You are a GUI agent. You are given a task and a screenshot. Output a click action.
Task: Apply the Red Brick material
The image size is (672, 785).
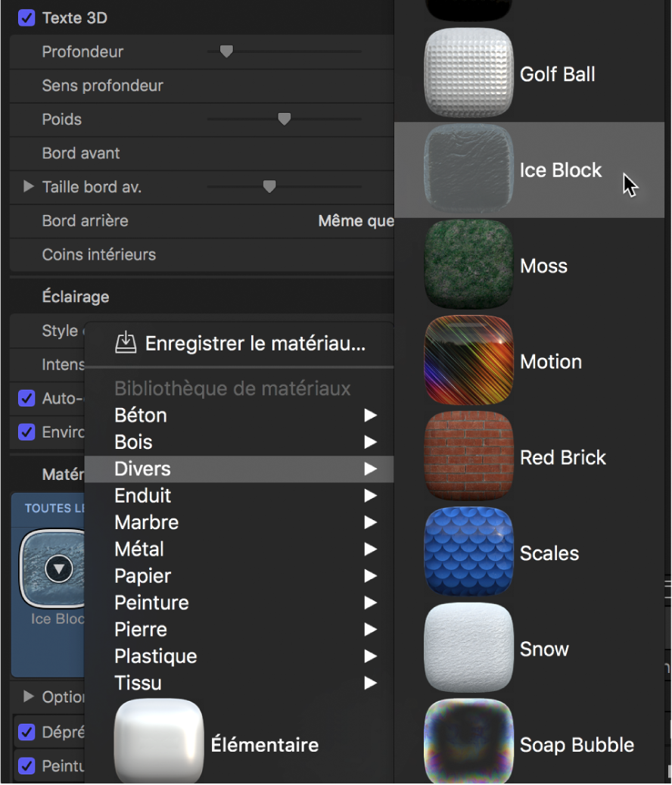(469, 457)
